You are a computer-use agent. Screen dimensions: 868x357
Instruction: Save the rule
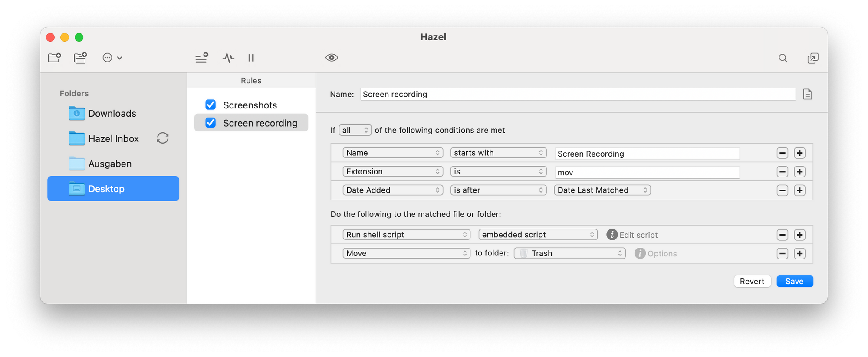coord(795,281)
